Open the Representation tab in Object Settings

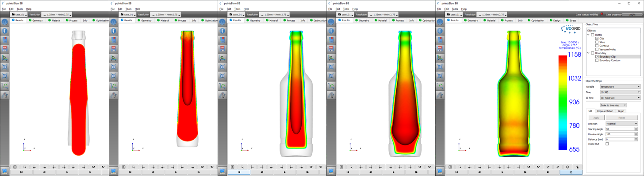(605, 111)
